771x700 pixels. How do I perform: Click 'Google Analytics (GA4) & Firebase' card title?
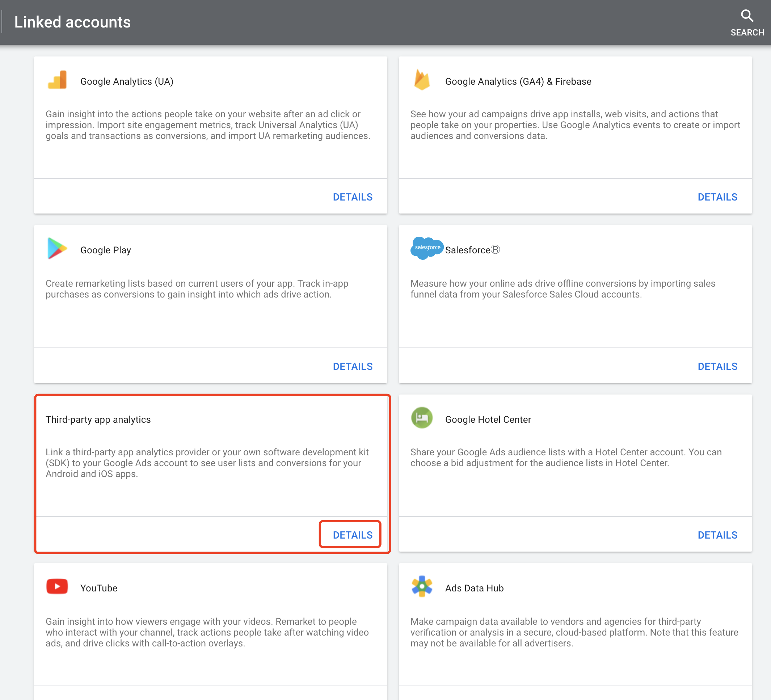pyautogui.click(x=518, y=81)
